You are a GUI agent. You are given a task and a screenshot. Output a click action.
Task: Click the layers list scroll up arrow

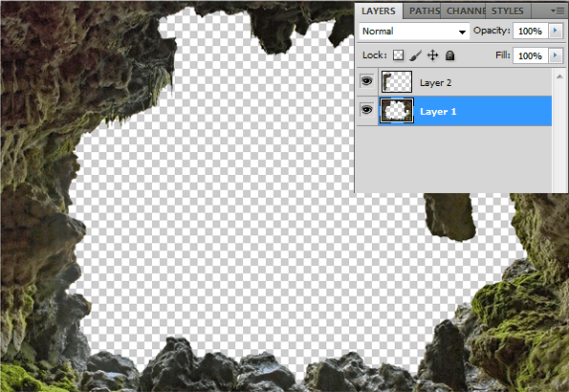[559, 76]
